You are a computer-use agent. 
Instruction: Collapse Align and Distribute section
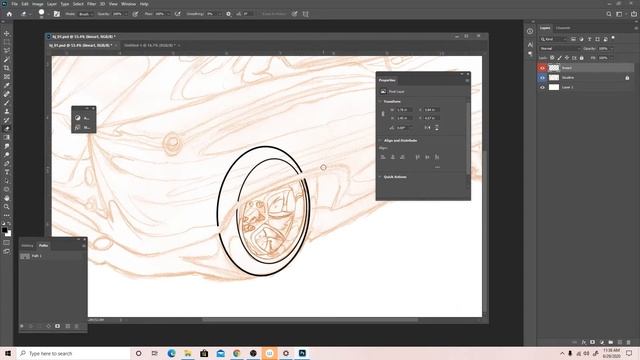380,140
